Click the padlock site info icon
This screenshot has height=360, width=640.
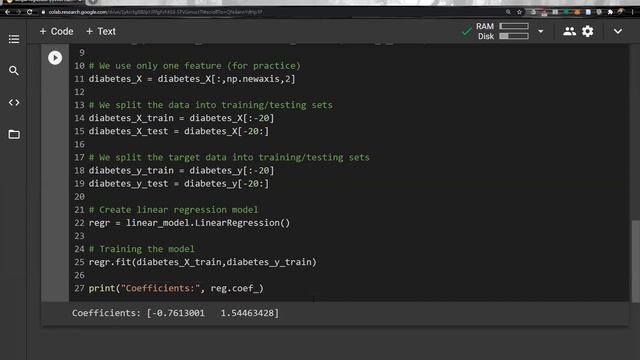[x=43, y=12]
